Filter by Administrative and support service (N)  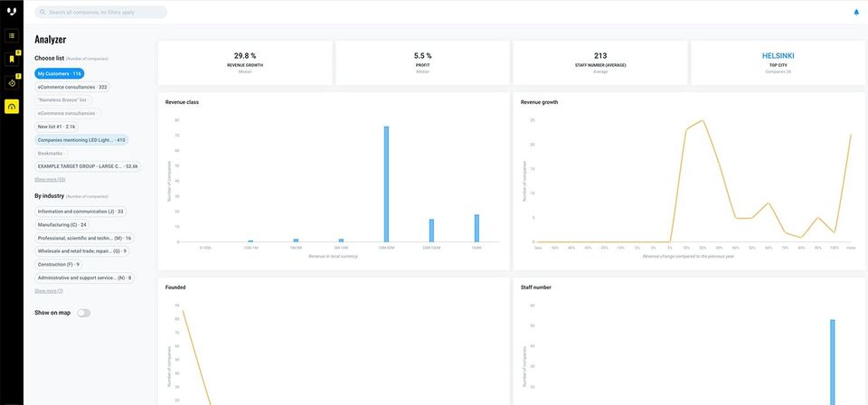[84, 278]
